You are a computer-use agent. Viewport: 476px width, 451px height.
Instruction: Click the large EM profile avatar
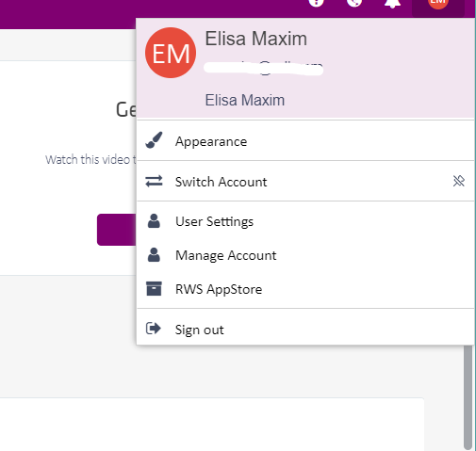coord(171,53)
